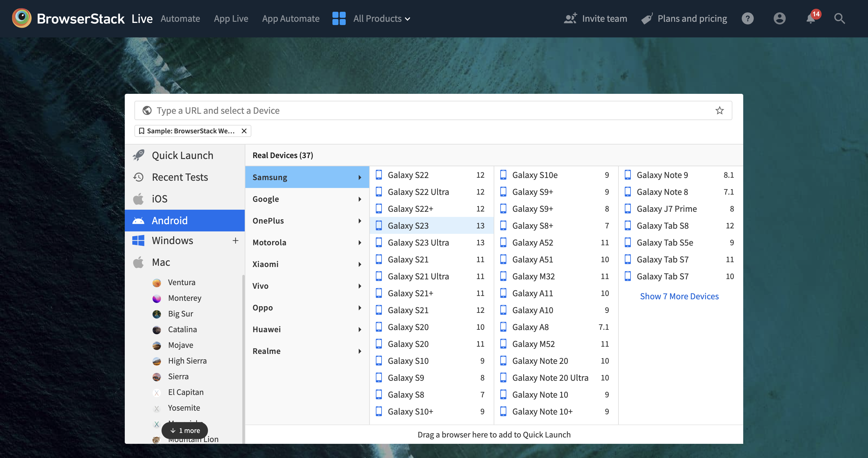Click the favorite star icon on URL bar
The width and height of the screenshot is (868, 458).
point(720,110)
